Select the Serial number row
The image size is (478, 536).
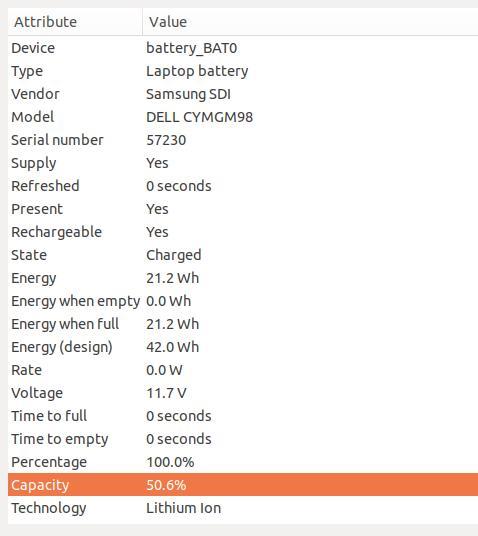click(243, 140)
